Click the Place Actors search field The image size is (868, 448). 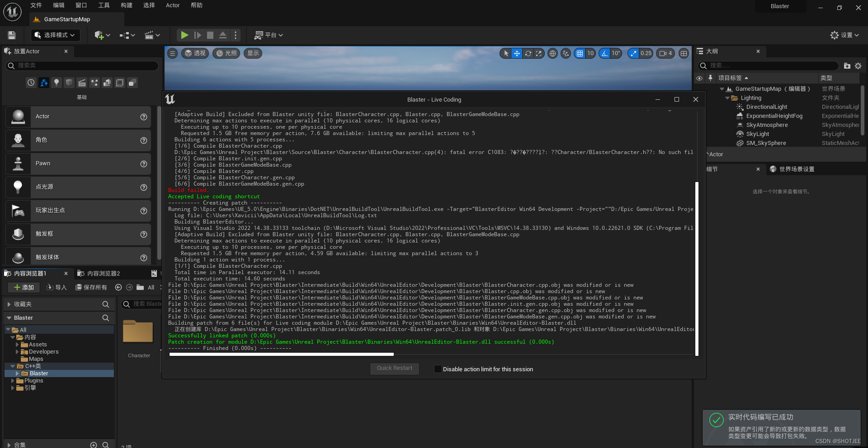click(82, 66)
